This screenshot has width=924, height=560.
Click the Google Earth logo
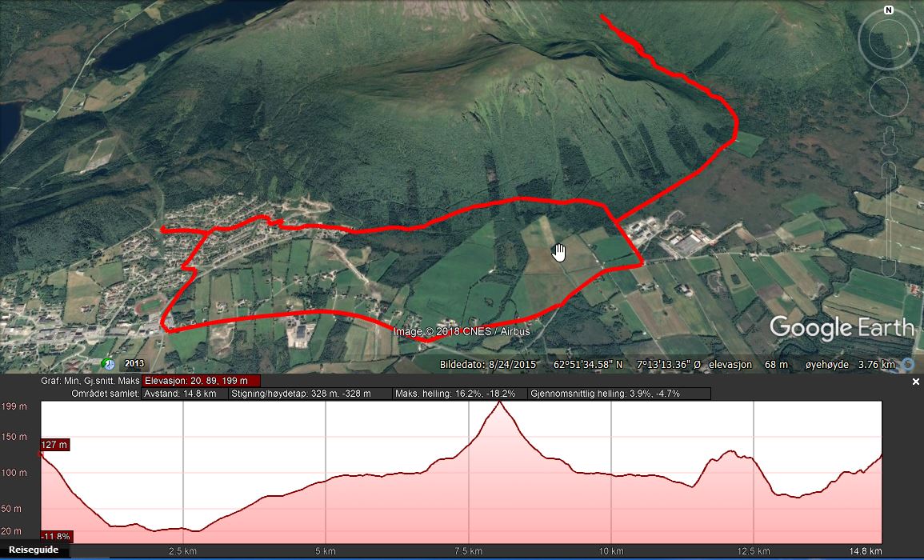pyautogui.click(x=842, y=327)
